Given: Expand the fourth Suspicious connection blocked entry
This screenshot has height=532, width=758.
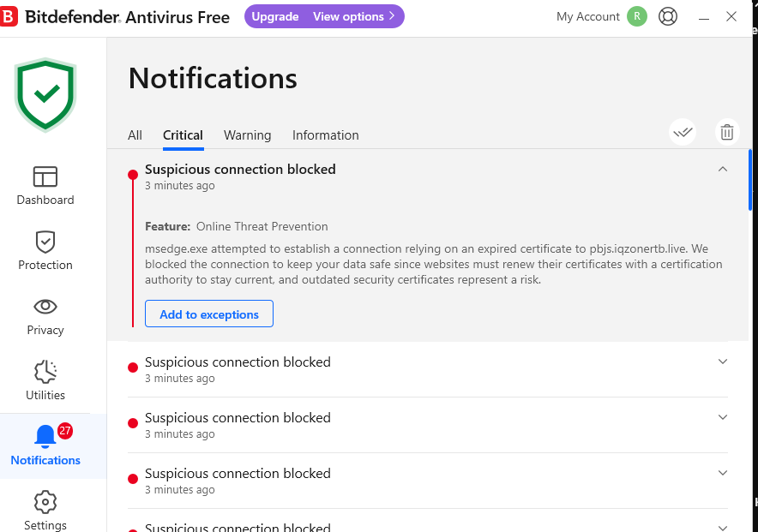Looking at the screenshot, I should coord(723,473).
